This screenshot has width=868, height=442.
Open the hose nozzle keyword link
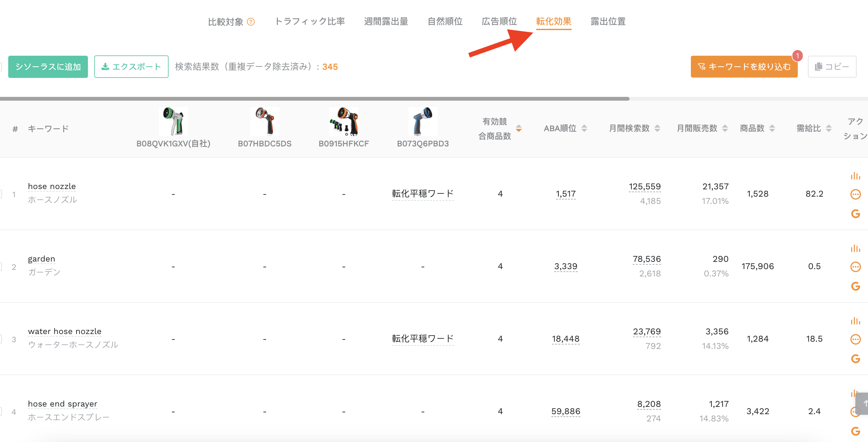[x=52, y=186]
